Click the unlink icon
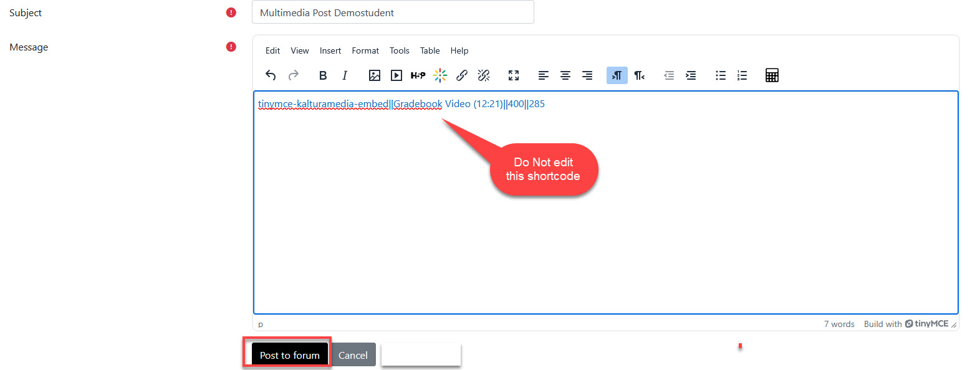 pos(484,75)
